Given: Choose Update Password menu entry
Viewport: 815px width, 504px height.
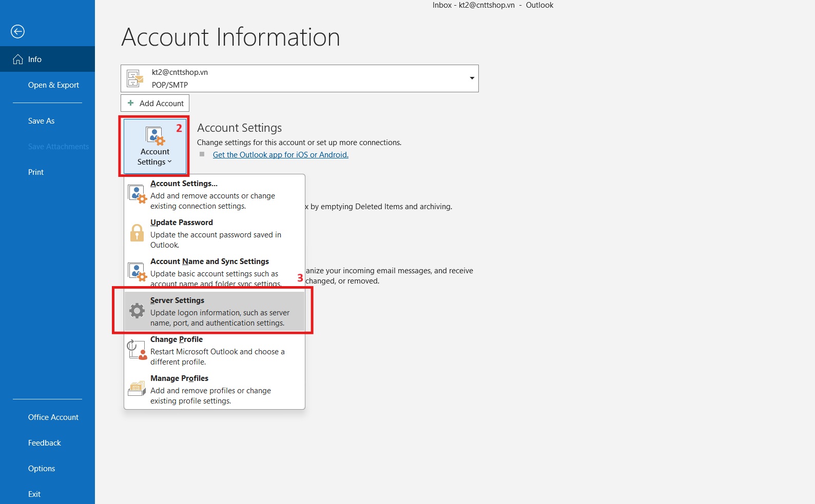Looking at the screenshot, I should pyautogui.click(x=215, y=234).
